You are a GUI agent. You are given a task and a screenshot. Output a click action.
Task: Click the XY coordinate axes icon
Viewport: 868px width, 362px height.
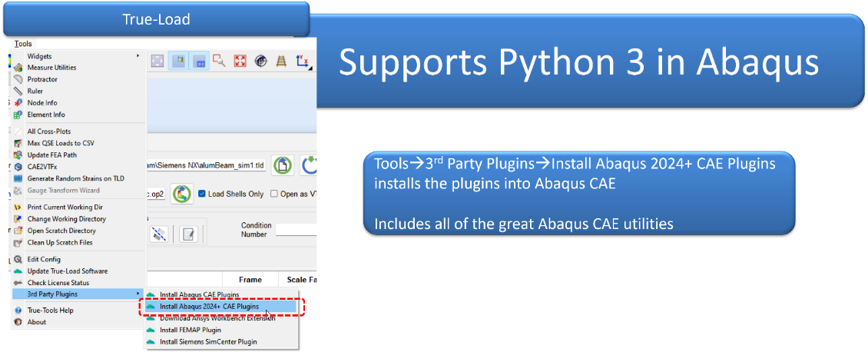click(302, 61)
